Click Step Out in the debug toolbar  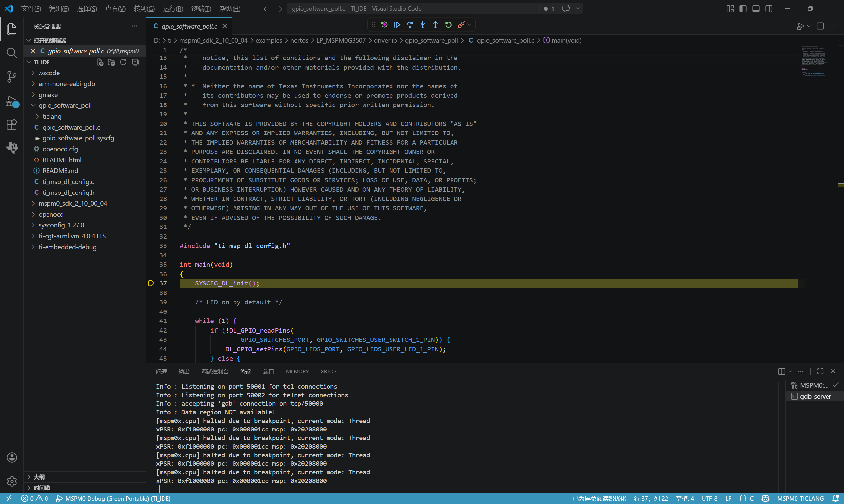coord(436,25)
